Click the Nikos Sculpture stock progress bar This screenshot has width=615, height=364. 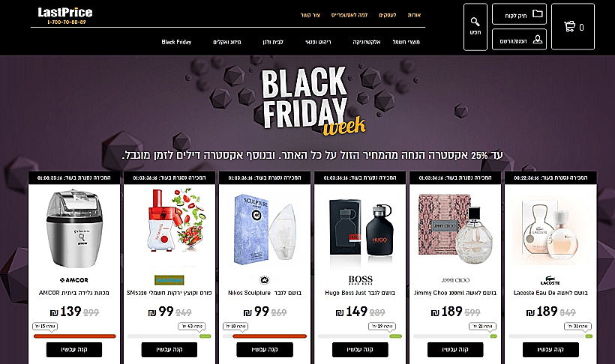(x=265, y=336)
